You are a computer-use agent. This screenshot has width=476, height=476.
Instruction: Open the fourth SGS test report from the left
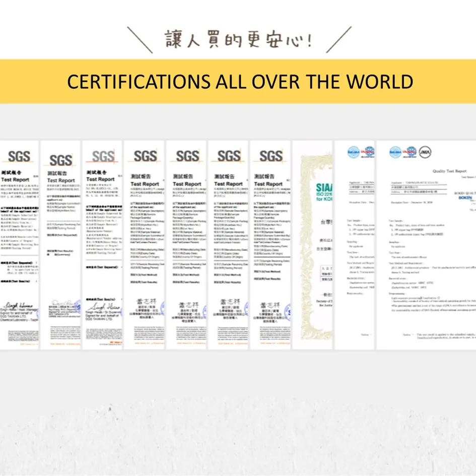144,245
